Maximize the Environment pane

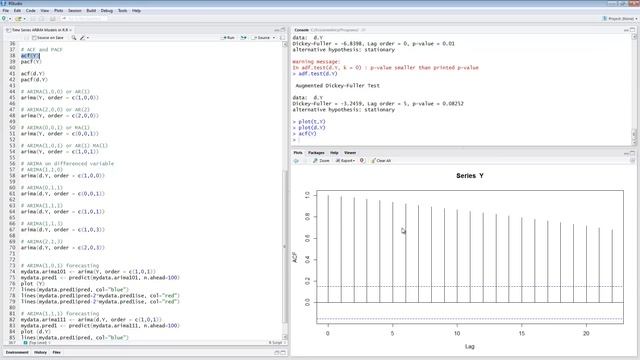pyautogui.click(x=283, y=352)
